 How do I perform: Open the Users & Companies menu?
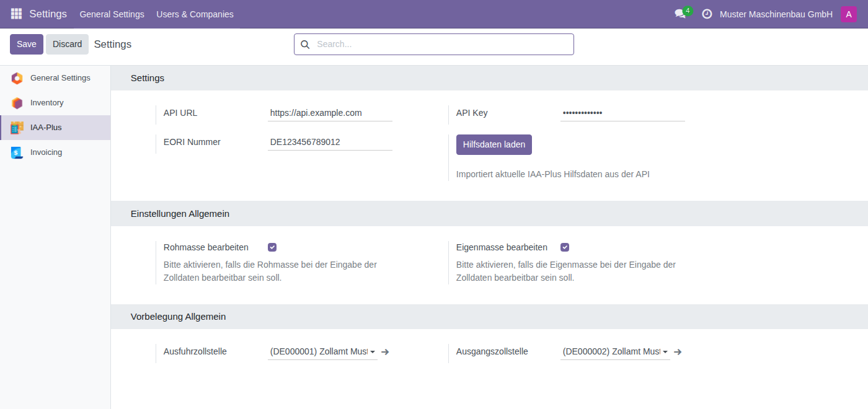tap(195, 14)
